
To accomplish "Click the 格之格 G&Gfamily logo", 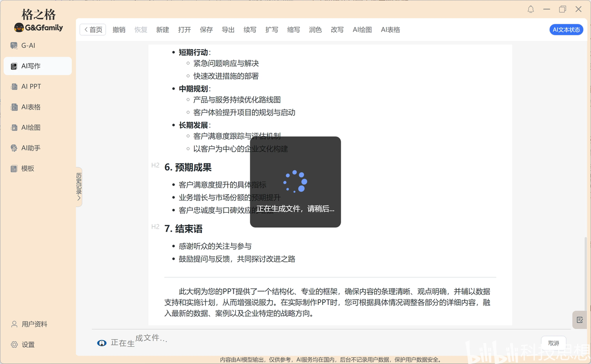I will 39,20.
